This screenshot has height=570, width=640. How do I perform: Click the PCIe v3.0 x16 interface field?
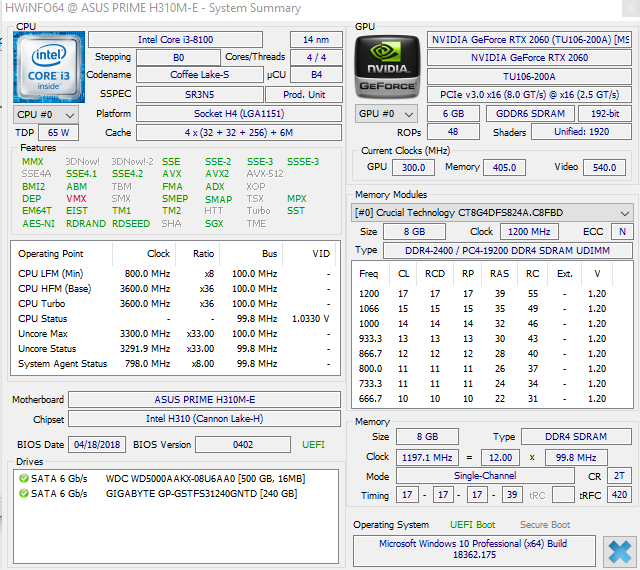529,95
